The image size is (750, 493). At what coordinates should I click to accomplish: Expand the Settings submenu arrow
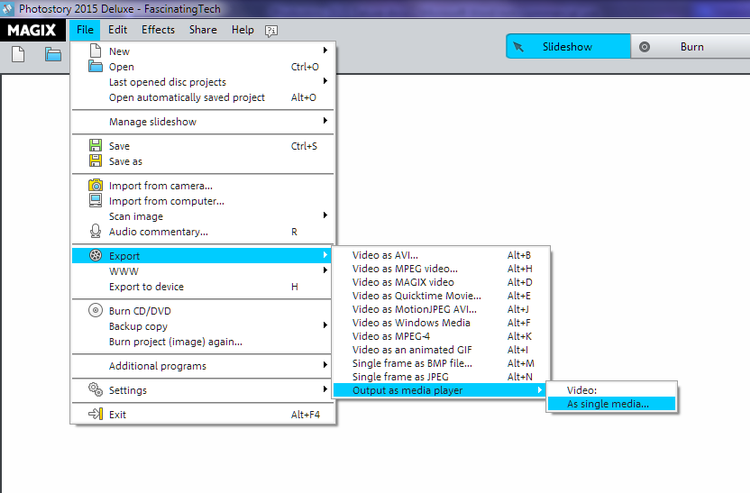325,389
